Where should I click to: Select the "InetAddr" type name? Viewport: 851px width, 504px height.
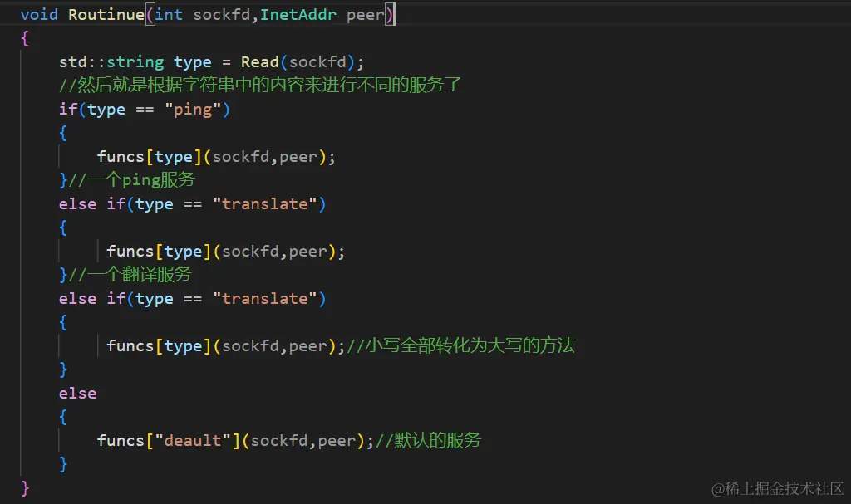click(x=298, y=15)
